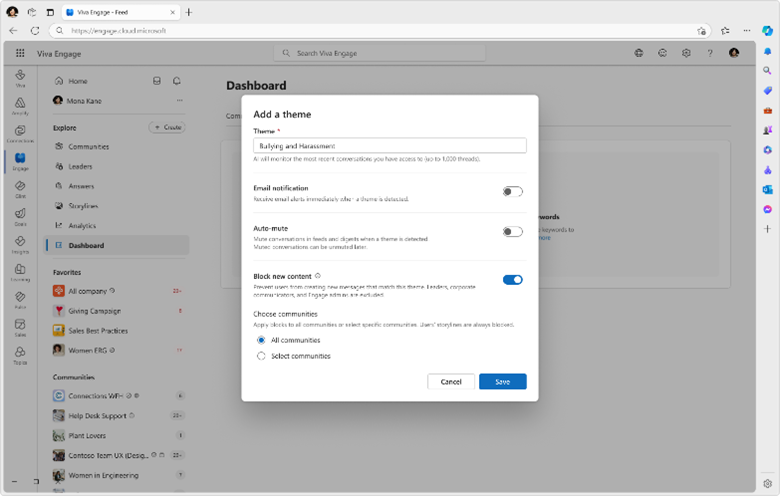Screen dimensions: 780x496
Task: Click the Theme text input field
Action: 390,146
